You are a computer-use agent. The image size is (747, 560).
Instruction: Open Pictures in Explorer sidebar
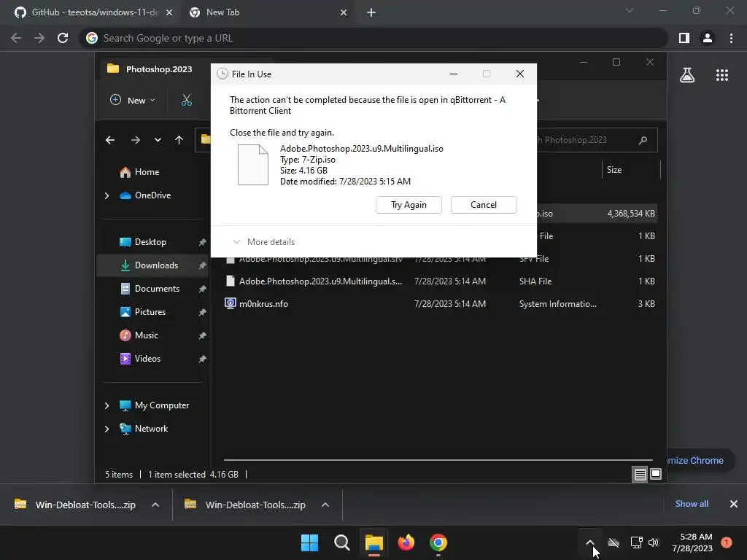[x=142, y=312]
